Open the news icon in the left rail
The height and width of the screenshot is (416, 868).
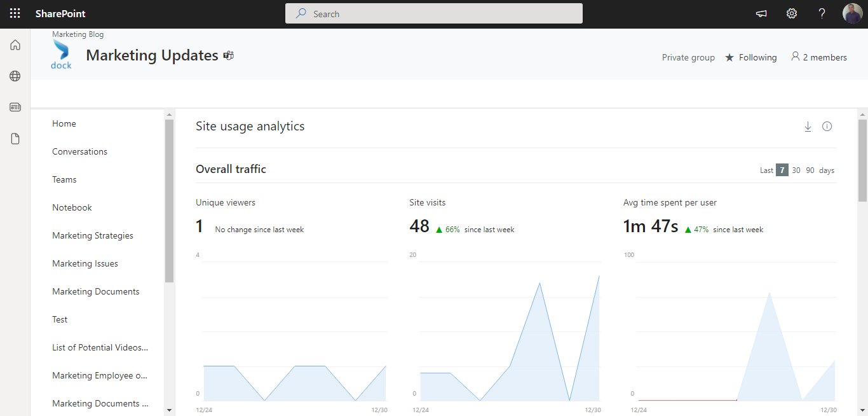pyautogui.click(x=15, y=107)
